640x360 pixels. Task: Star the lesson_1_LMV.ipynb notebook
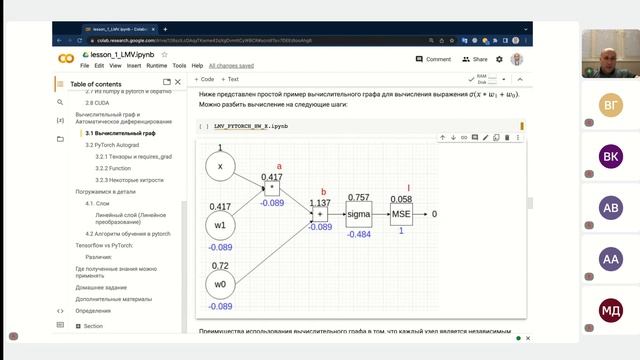pyautogui.click(x=164, y=54)
